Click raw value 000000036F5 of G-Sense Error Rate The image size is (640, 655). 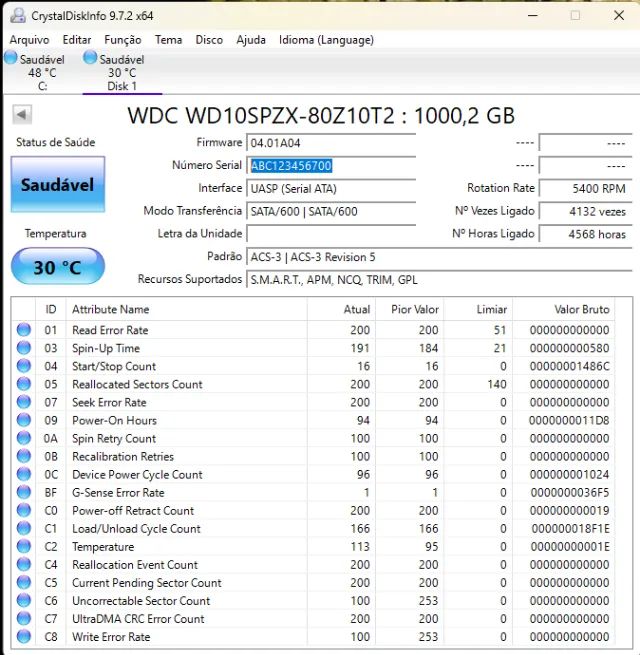[x=570, y=493]
